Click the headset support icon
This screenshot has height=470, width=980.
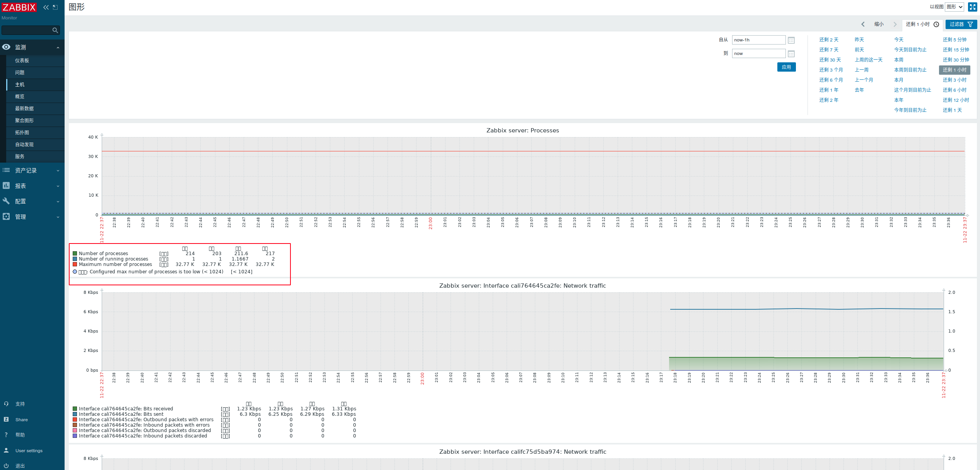pos(6,404)
